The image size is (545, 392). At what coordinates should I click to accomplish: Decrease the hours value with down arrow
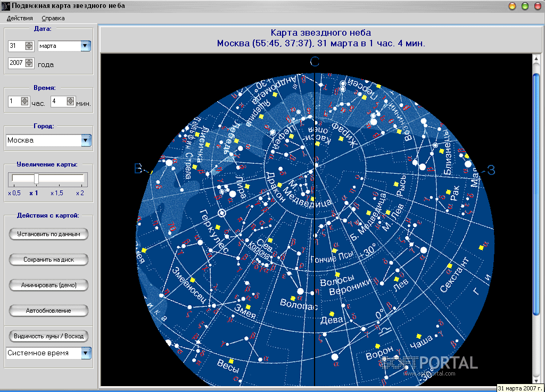tap(24, 103)
